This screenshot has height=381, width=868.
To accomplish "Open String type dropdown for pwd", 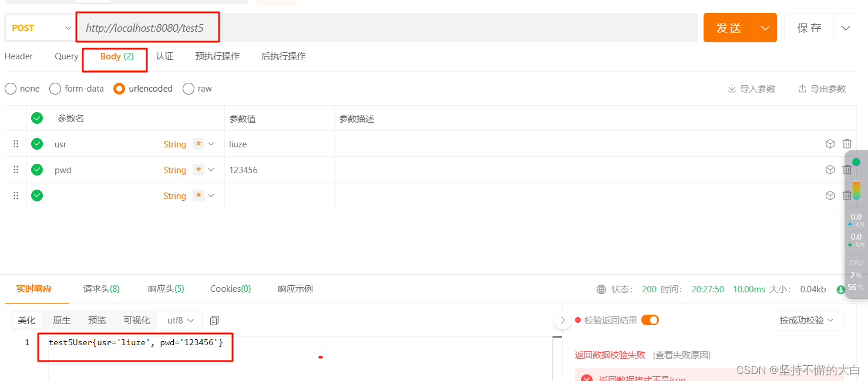I will 174,170.
